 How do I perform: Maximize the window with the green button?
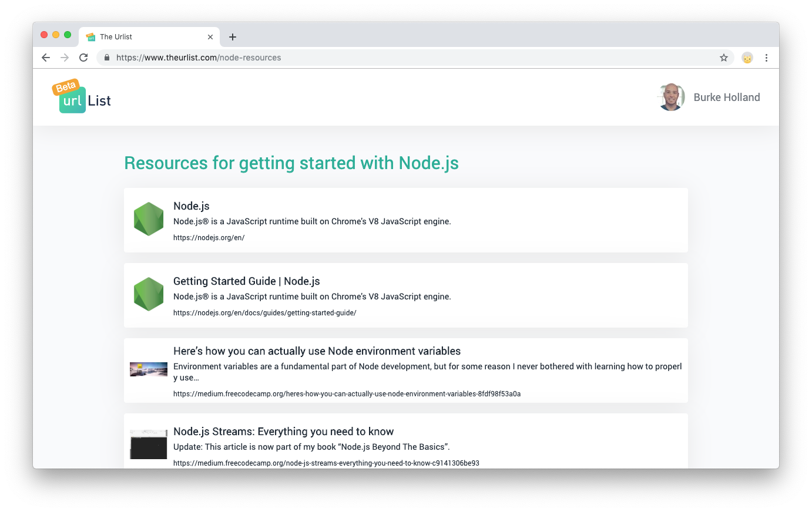pos(68,35)
